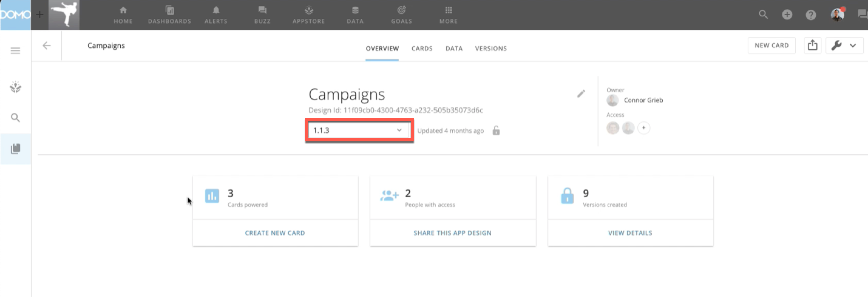The image size is (868, 298).
Task: Click the sidebar search magnifier icon
Action: click(15, 118)
